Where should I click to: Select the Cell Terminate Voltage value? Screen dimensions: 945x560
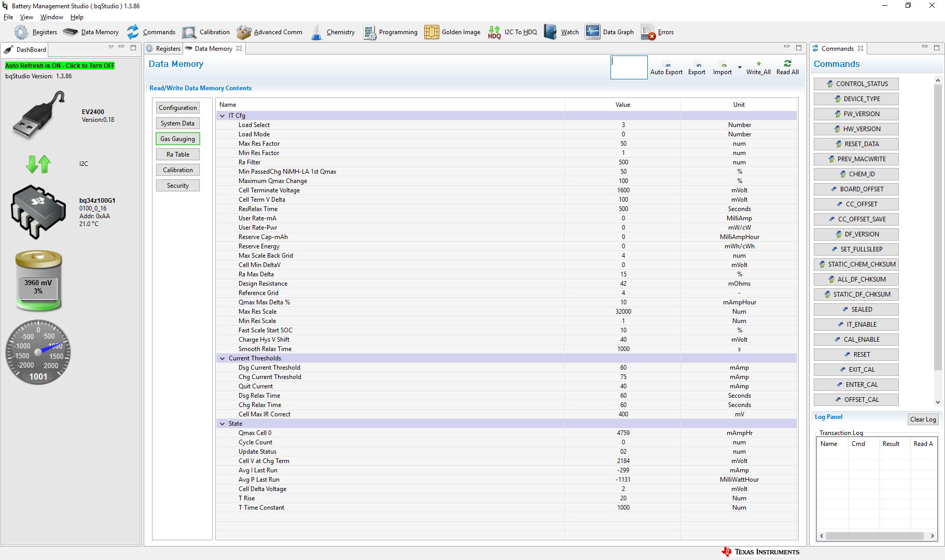tap(623, 190)
